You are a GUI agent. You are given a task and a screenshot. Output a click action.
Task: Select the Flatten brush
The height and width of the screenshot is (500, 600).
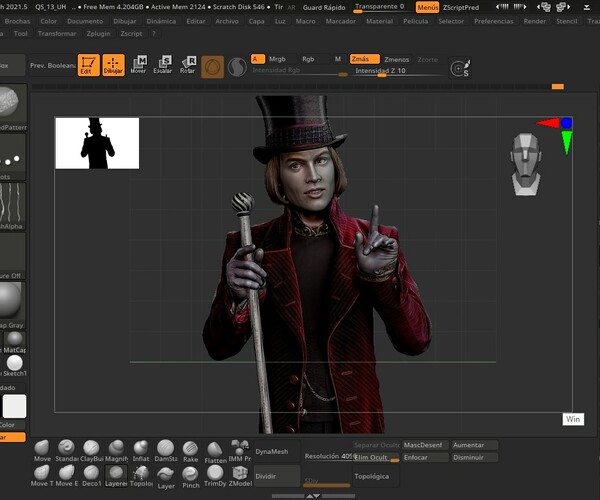coord(215,452)
